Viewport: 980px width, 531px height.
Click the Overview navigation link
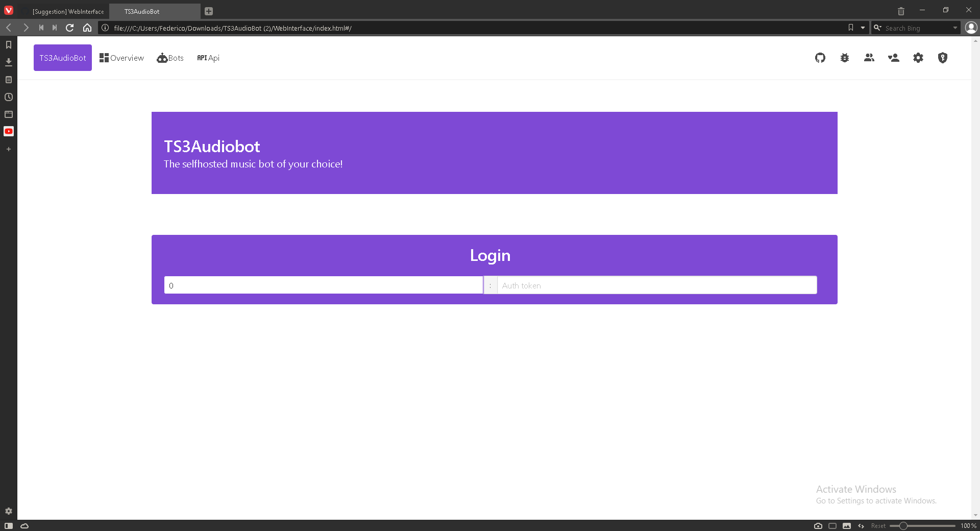point(121,58)
